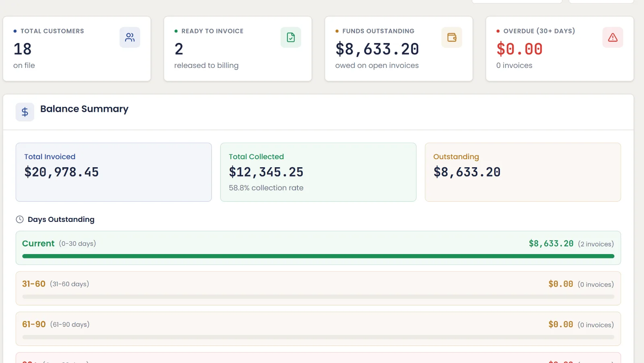Click the "released to billing" caption

206,66
